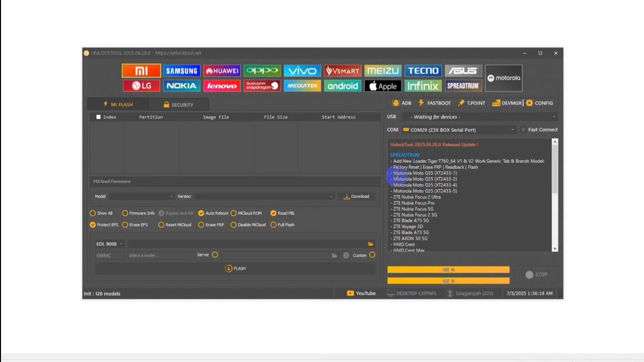Screen dimensions: 644x362
Task: Enable the Firmware Info option
Action: coord(138,213)
